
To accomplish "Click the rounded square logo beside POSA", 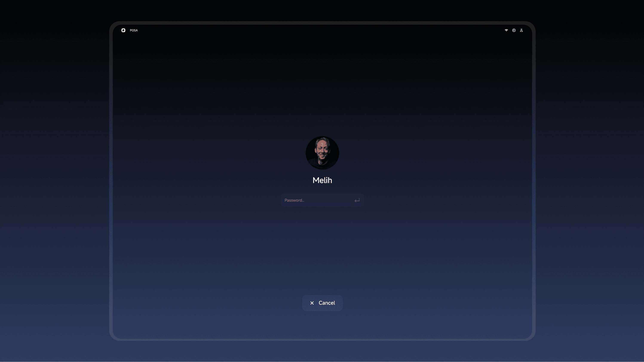I will click(123, 30).
